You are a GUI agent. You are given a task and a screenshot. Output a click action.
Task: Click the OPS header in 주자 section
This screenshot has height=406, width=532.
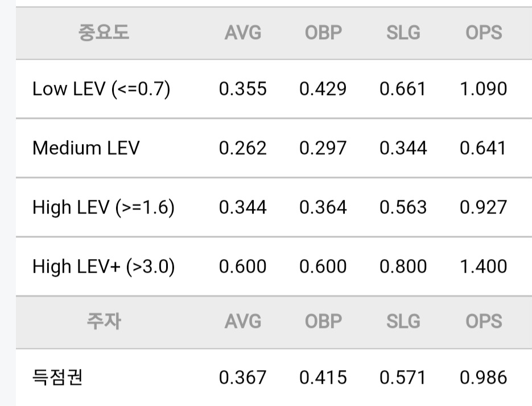[484, 322]
